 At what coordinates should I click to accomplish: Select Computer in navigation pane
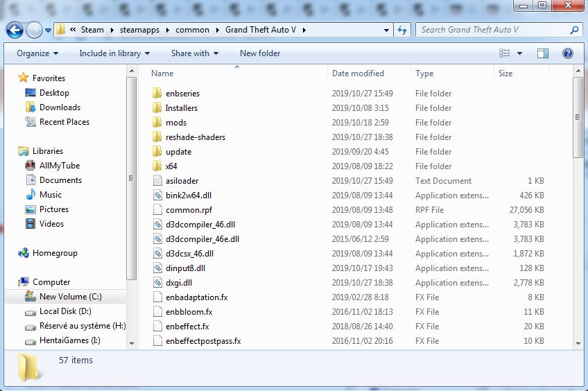coord(51,282)
